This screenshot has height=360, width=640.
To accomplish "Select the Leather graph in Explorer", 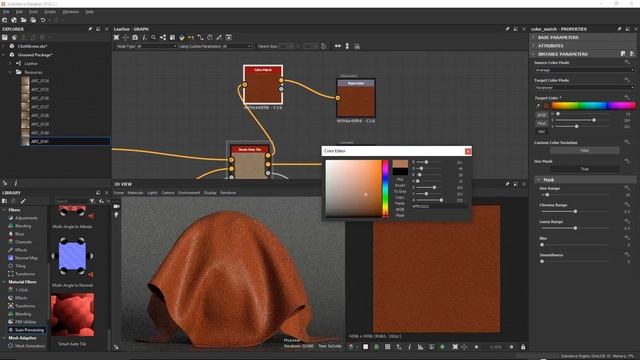I will [x=31, y=64].
